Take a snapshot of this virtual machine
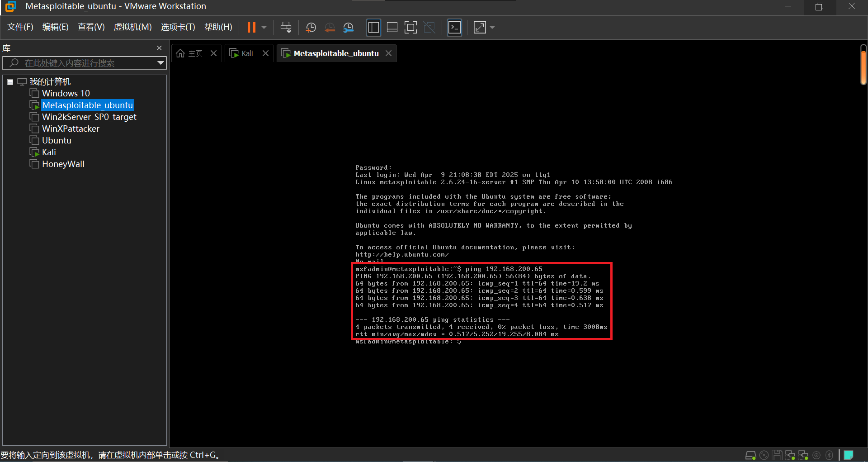Screen dimensions: 868x462 311,28
